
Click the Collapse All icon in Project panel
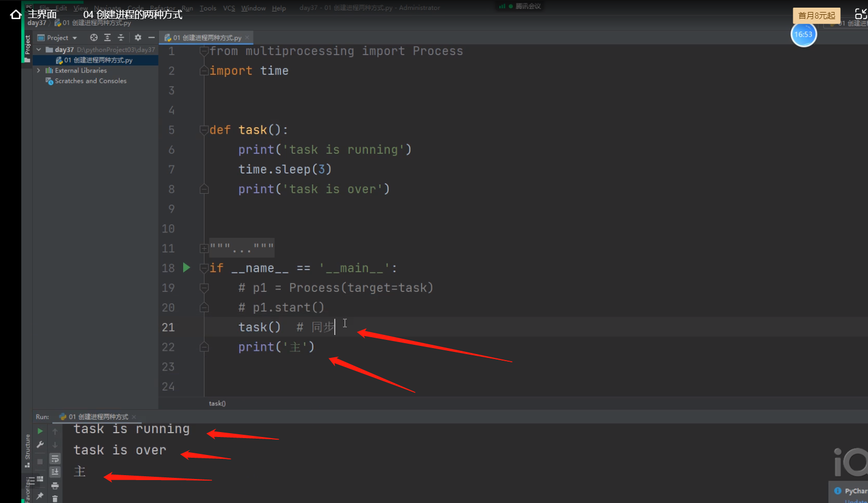(x=121, y=38)
